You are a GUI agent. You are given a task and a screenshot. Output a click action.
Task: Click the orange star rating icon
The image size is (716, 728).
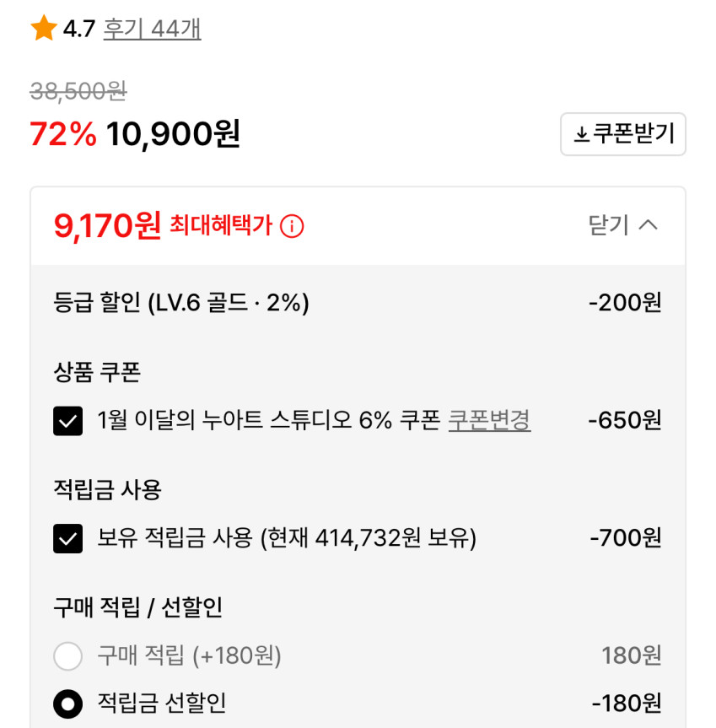point(43,30)
